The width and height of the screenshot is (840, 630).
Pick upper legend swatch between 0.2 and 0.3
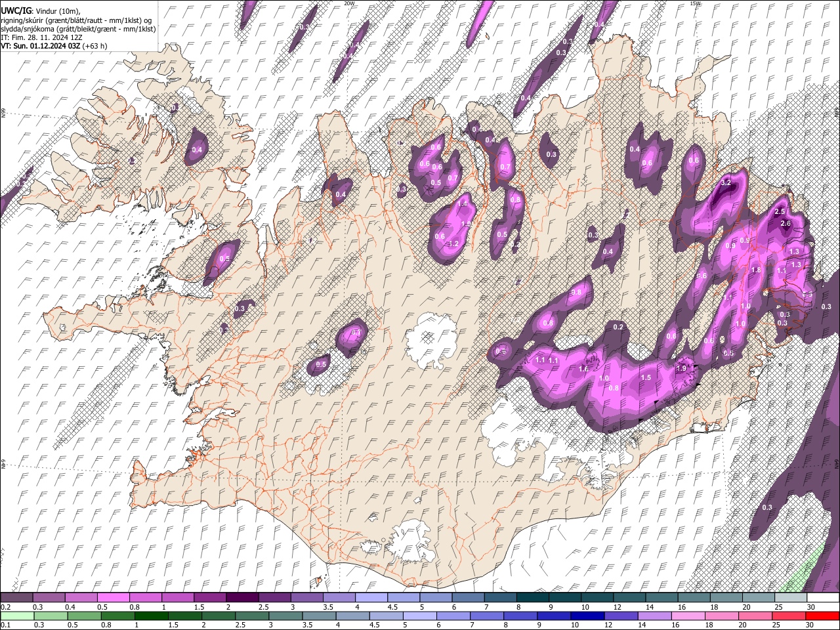point(16,598)
